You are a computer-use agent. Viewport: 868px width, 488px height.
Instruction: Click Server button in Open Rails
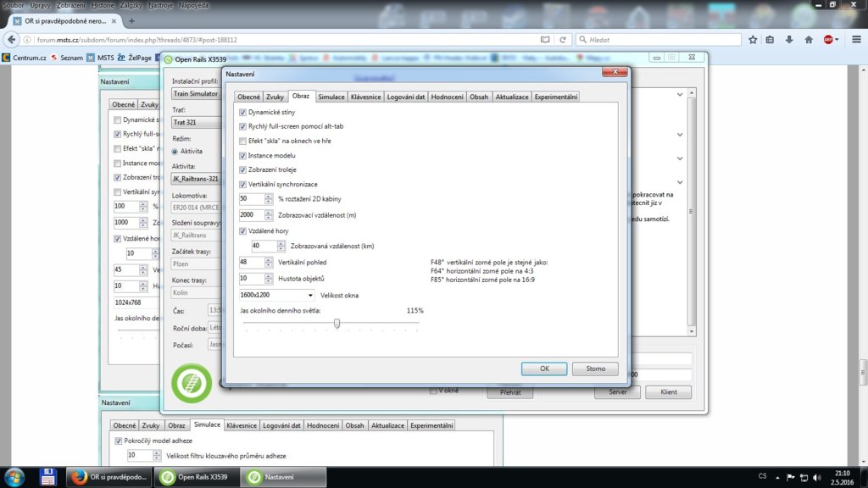tap(617, 391)
